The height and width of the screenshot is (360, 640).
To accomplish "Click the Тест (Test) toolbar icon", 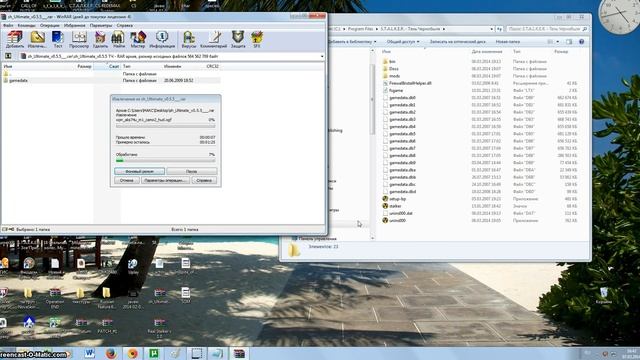I will tap(58, 40).
